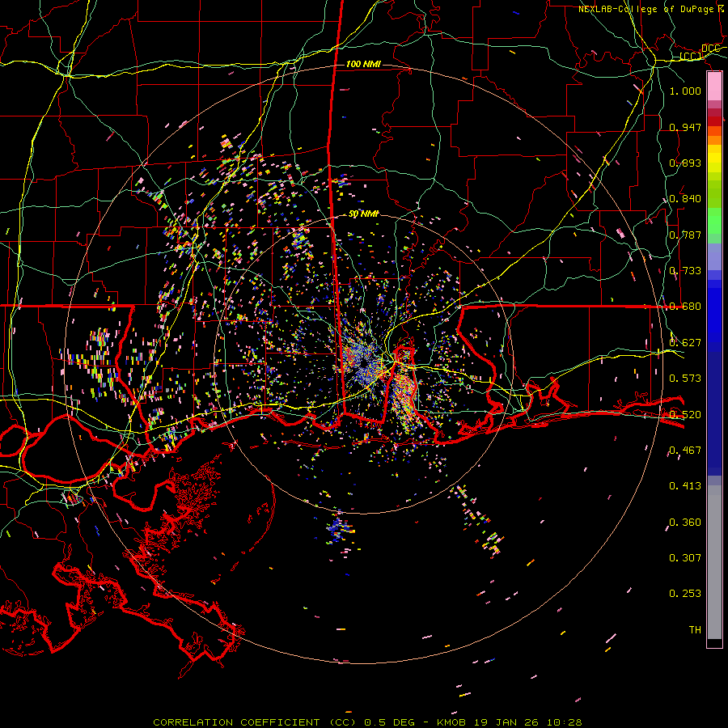Click the 0.253 scale label
The height and width of the screenshot is (728, 728).
pyautogui.click(x=685, y=594)
